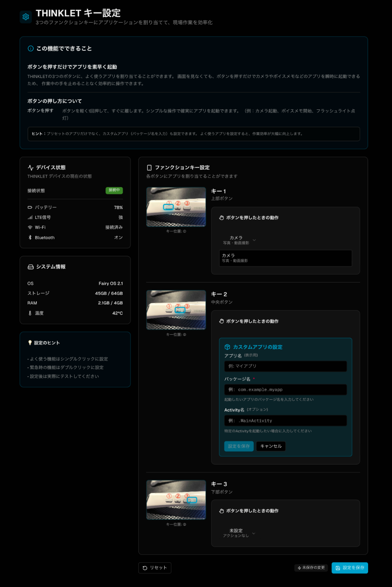This screenshot has height=587, width=392.
Task: Click the battery value 78%
Action: 118,208
